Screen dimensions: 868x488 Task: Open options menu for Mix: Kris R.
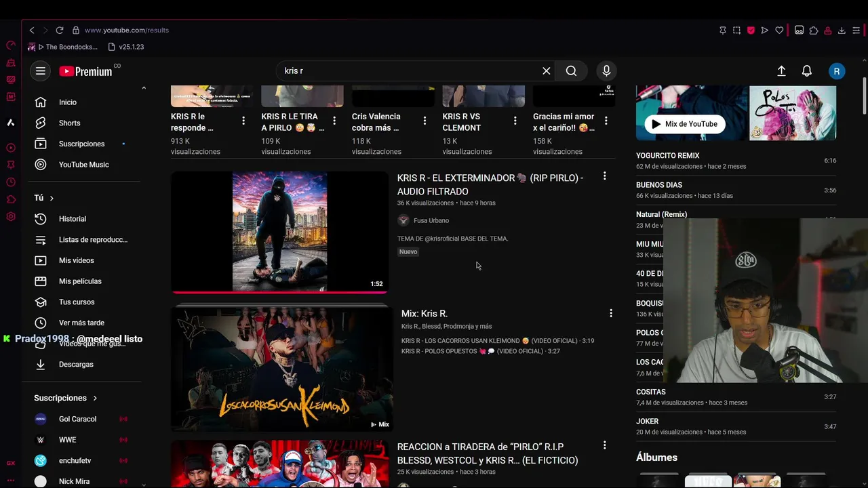[611, 313]
